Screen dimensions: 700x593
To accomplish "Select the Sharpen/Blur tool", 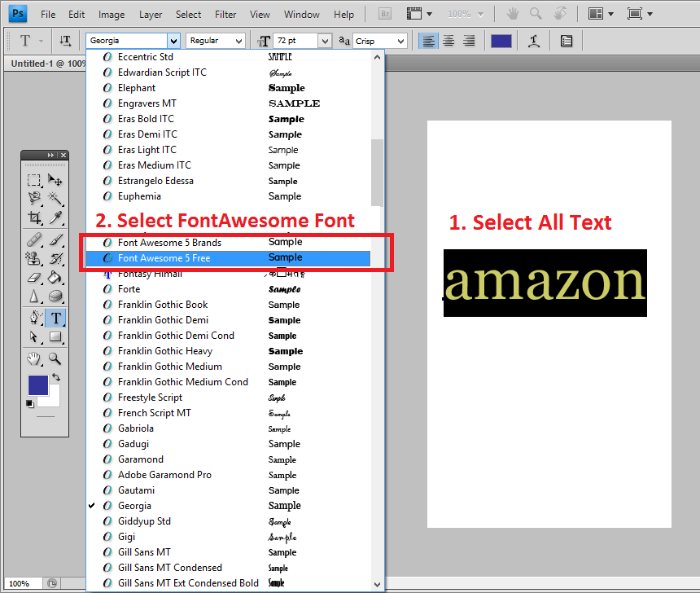I will [34, 296].
